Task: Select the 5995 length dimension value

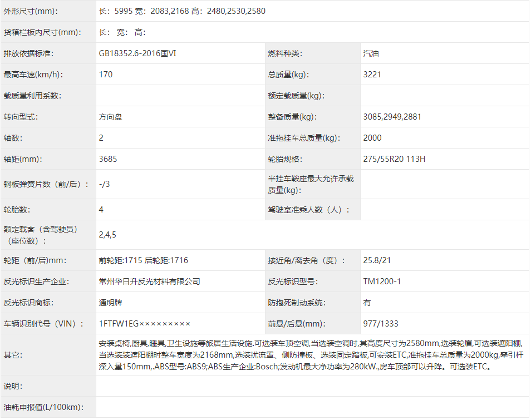Action: 122,11
